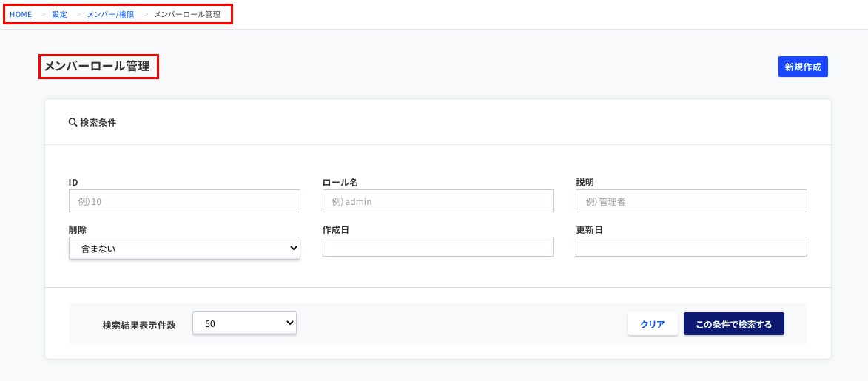This screenshot has height=381, width=868.
Task: Click the 作成日 field label
Action: click(336, 230)
